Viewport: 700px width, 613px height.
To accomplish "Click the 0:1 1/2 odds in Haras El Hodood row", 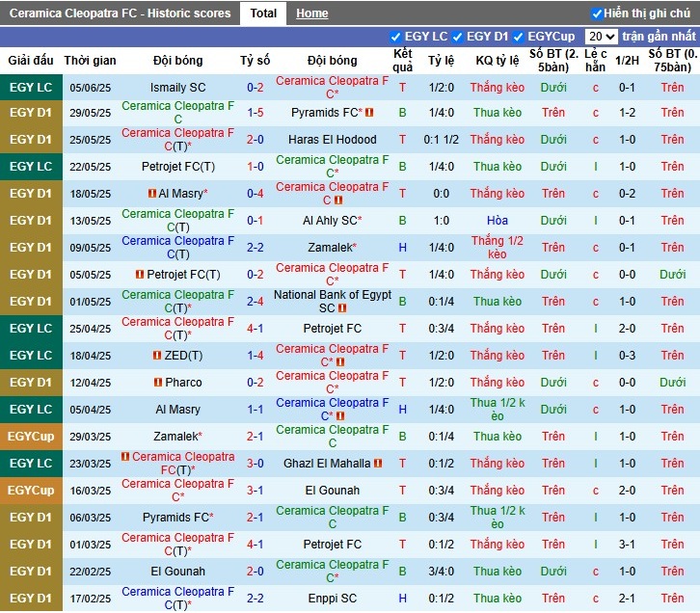I will coord(441,139).
